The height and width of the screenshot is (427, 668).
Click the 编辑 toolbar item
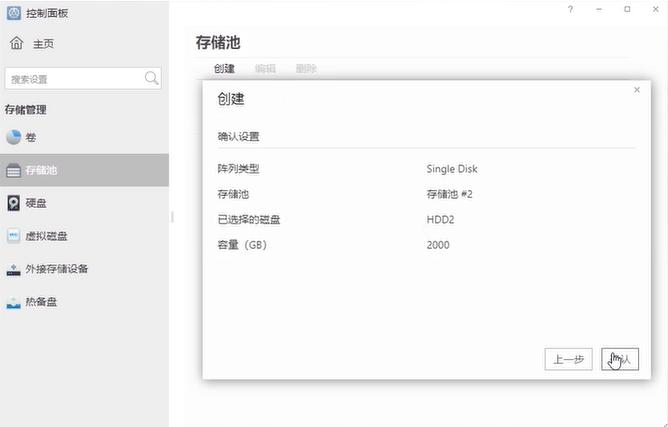(265, 69)
